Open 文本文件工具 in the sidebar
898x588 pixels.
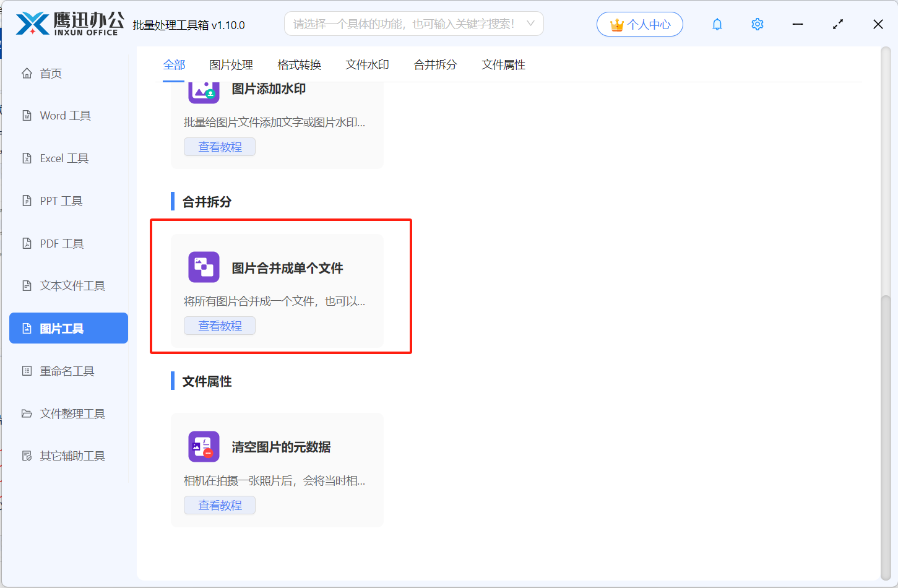[x=69, y=285]
